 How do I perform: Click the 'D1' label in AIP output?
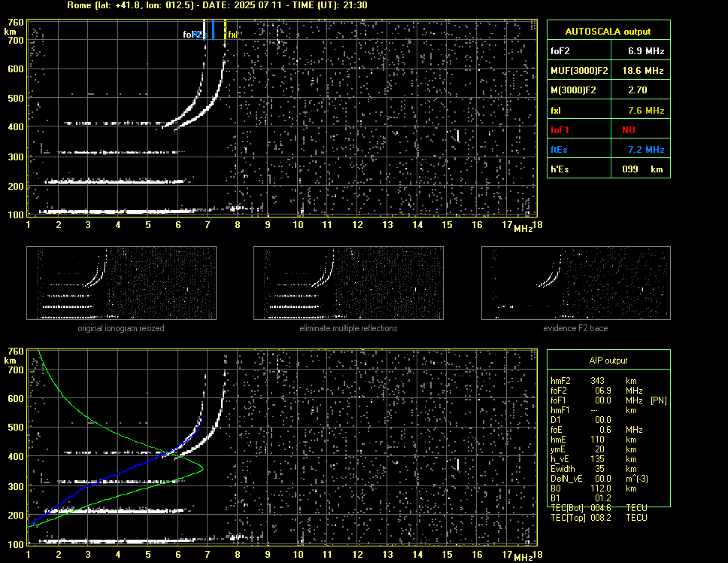tap(555, 420)
